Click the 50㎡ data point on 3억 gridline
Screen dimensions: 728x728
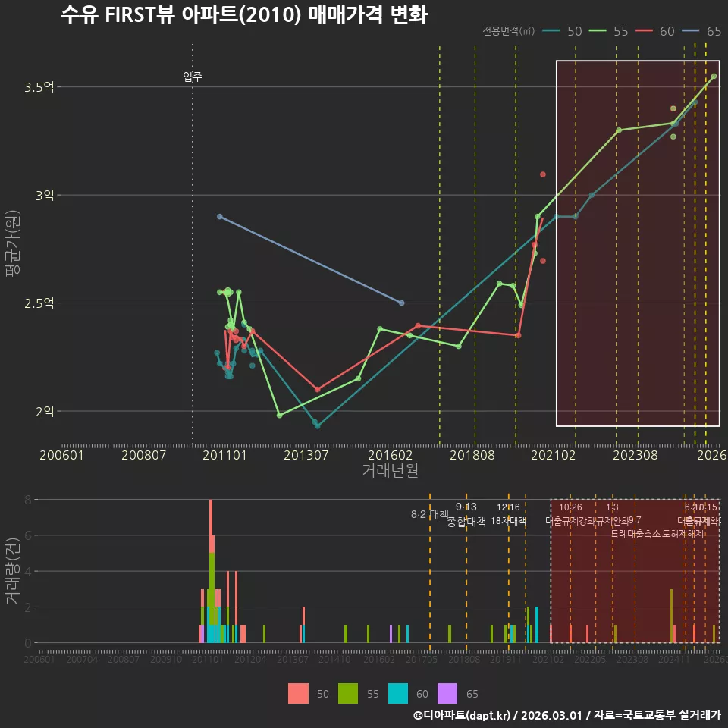[591, 196]
